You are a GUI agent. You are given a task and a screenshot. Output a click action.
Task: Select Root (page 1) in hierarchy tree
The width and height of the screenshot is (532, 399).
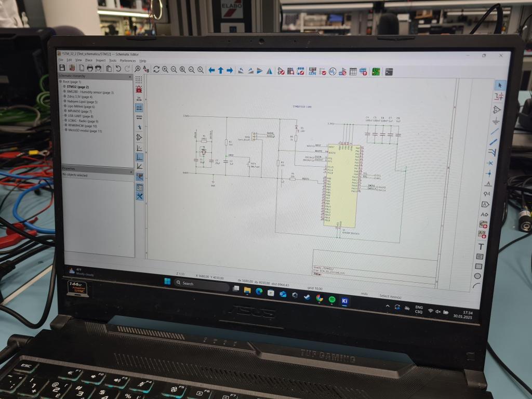(x=72, y=82)
